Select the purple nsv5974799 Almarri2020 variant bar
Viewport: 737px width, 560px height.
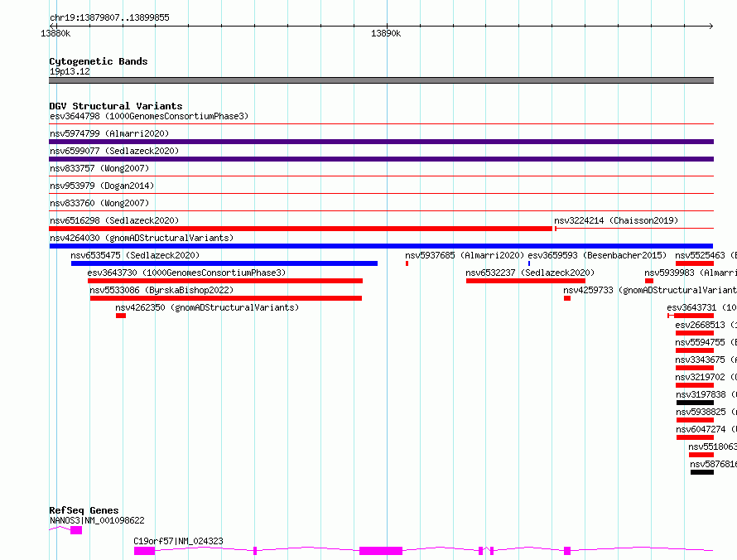click(x=381, y=142)
